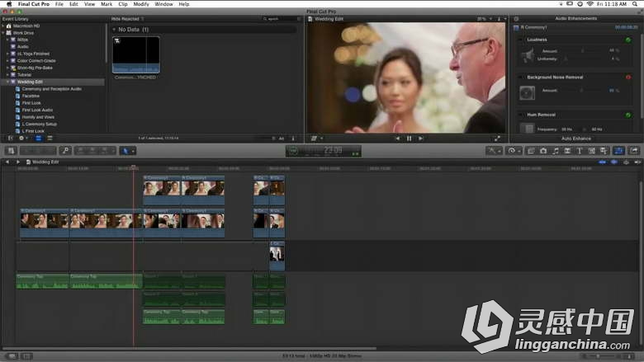Click the share export arrow button
Viewport: 644px width, 362px height.
point(634,151)
